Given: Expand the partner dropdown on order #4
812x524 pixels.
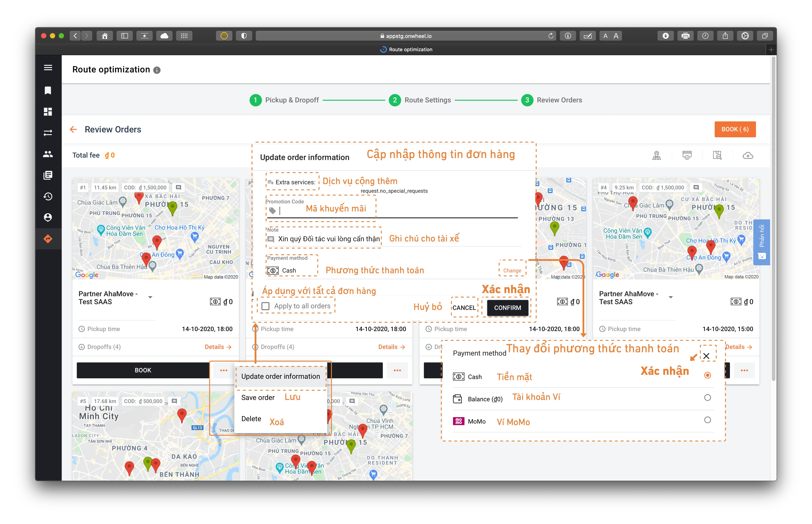Looking at the screenshot, I should [x=671, y=297].
